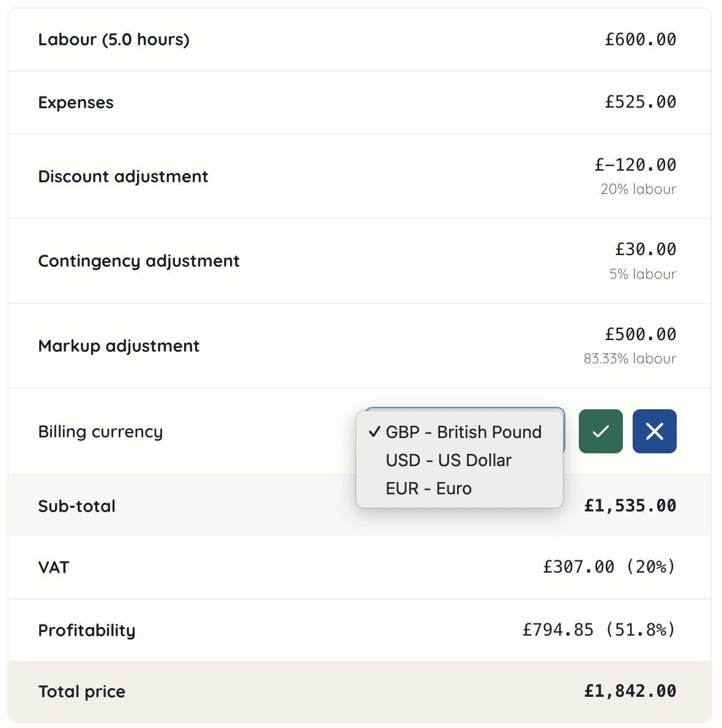Click the 20% labour discount note
The height and width of the screenshot is (728, 722).
pyautogui.click(x=638, y=189)
